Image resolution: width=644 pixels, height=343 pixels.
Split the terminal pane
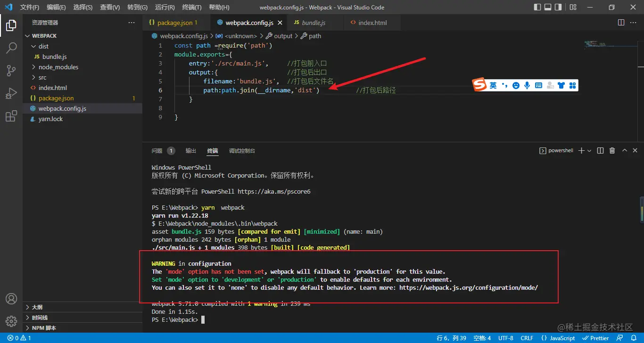[x=600, y=151]
